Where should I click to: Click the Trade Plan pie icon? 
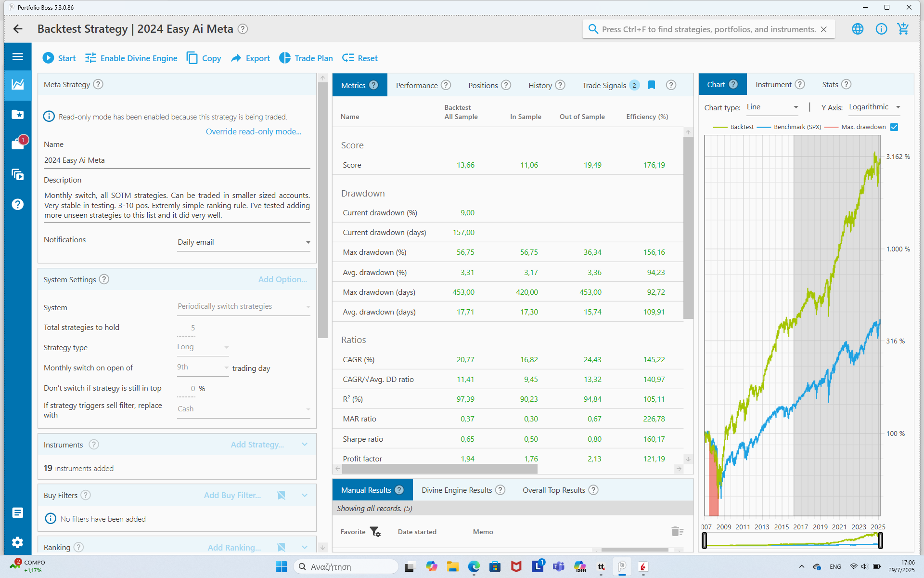click(285, 58)
